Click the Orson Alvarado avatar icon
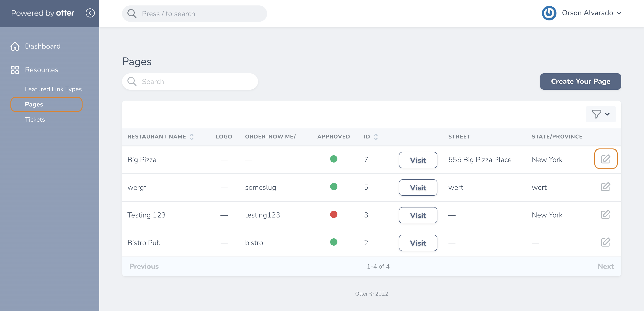The image size is (644, 311). pos(549,13)
